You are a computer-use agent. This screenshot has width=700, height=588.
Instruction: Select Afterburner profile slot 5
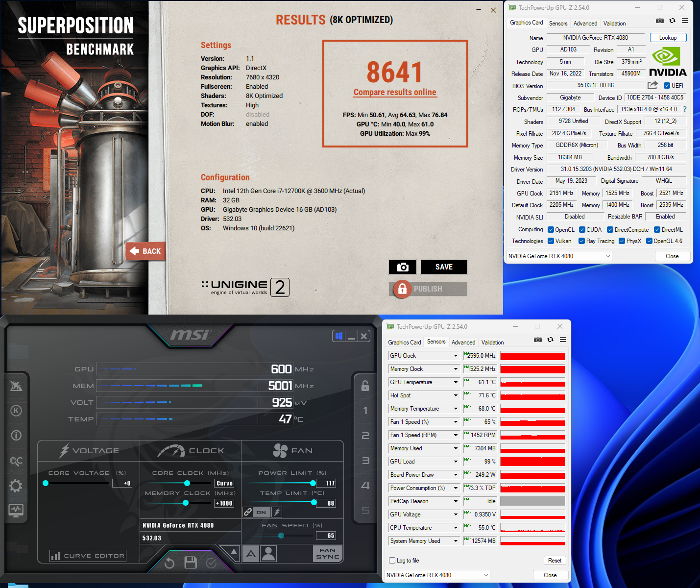[365, 511]
